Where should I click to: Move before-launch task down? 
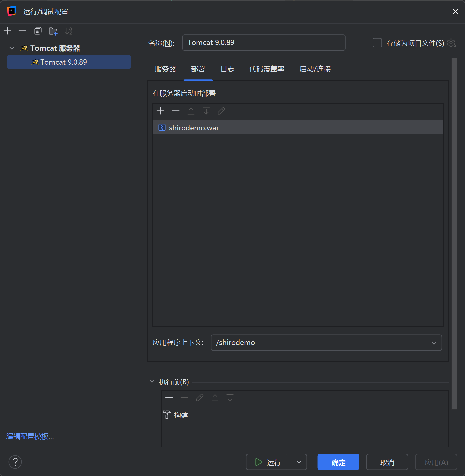click(230, 398)
